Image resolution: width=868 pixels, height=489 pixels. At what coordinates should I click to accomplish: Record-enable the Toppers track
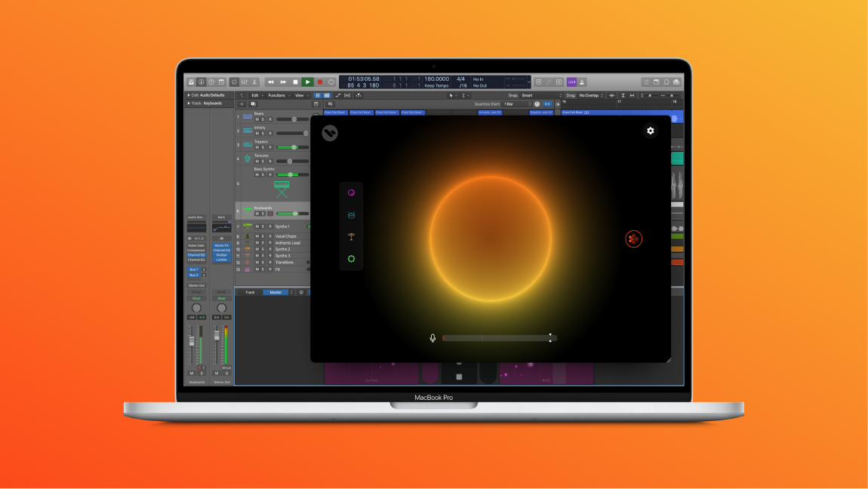pyautogui.click(x=270, y=147)
